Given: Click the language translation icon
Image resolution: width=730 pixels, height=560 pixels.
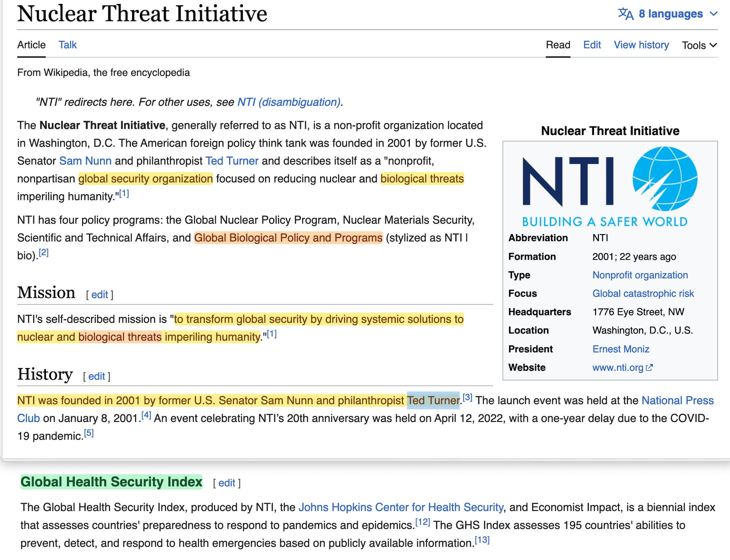Looking at the screenshot, I should pos(626,14).
